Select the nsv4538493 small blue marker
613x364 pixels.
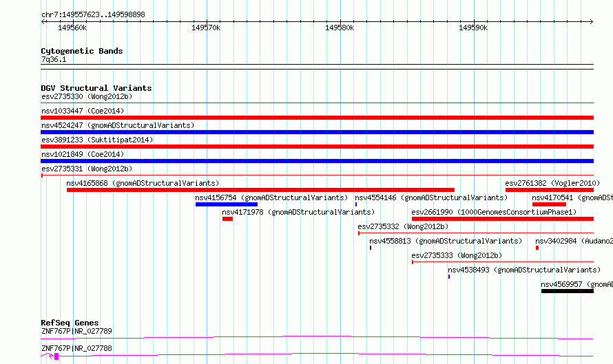(449, 277)
